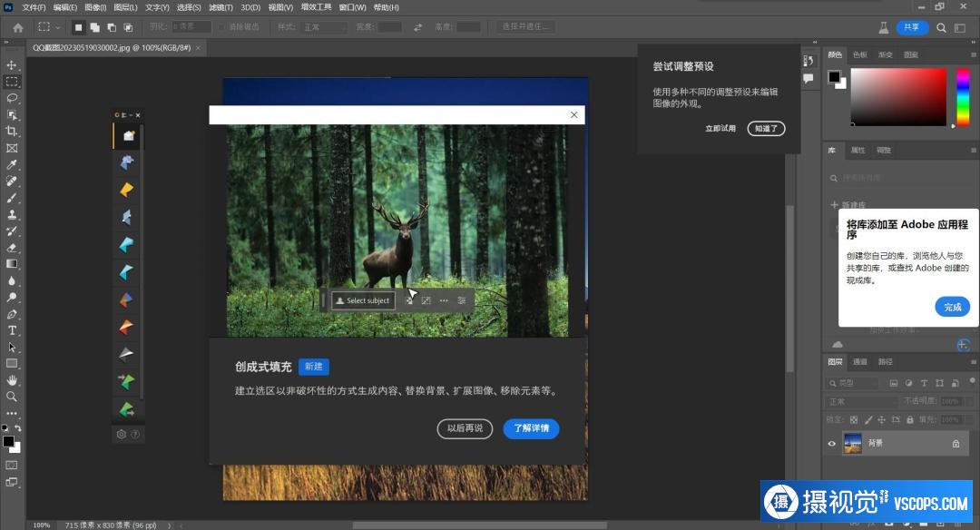Open the 滤镜(T) menu
This screenshot has width=980, height=530.
[x=220, y=7]
